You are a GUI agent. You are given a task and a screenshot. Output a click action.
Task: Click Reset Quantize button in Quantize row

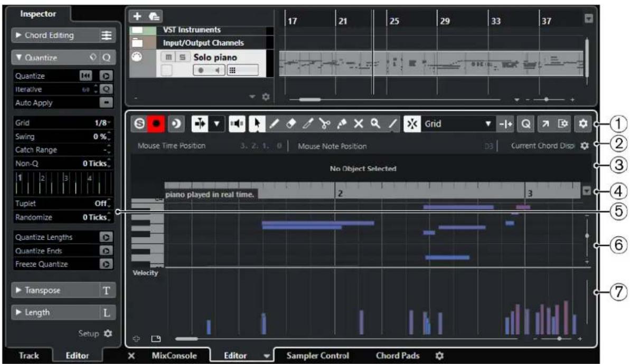pos(86,76)
